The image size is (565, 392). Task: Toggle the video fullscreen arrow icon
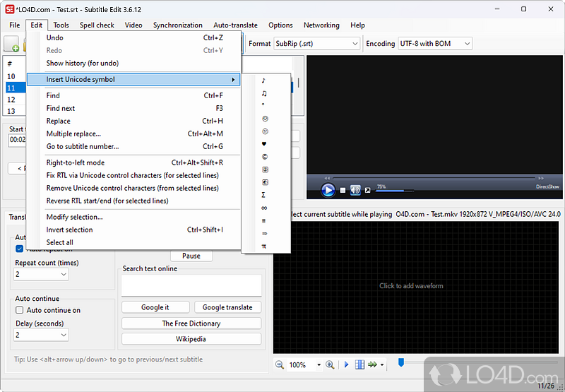click(367, 190)
